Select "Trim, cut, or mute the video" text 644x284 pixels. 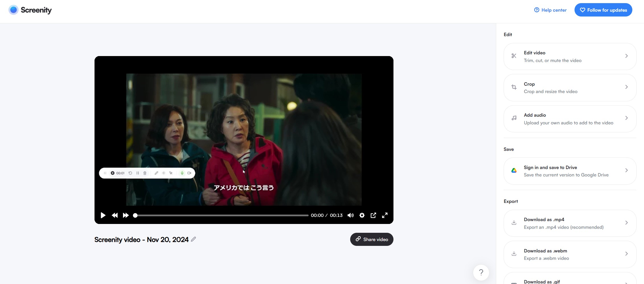[x=553, y=61]
